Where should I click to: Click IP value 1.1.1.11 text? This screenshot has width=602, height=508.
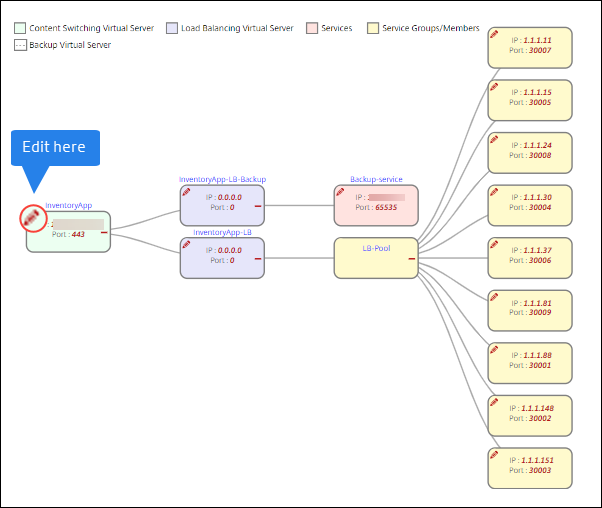(538, 40)
